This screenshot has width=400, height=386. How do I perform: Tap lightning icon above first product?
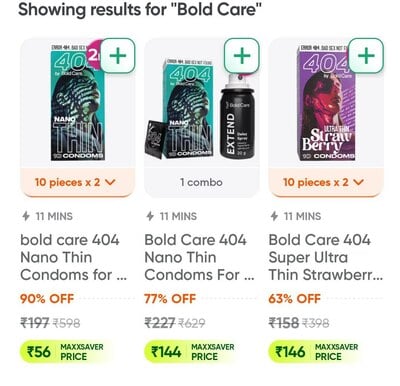(26, 216)
